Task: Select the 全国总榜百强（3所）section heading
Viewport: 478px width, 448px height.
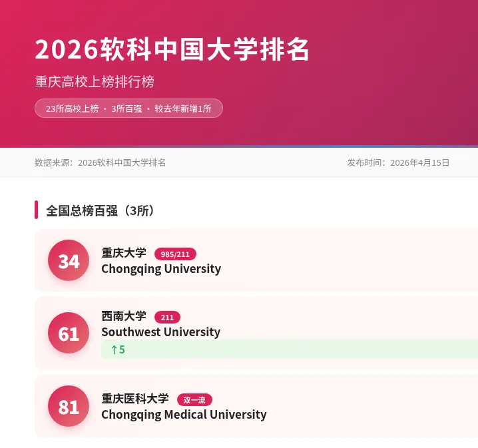Action: [x=101, y=210]
